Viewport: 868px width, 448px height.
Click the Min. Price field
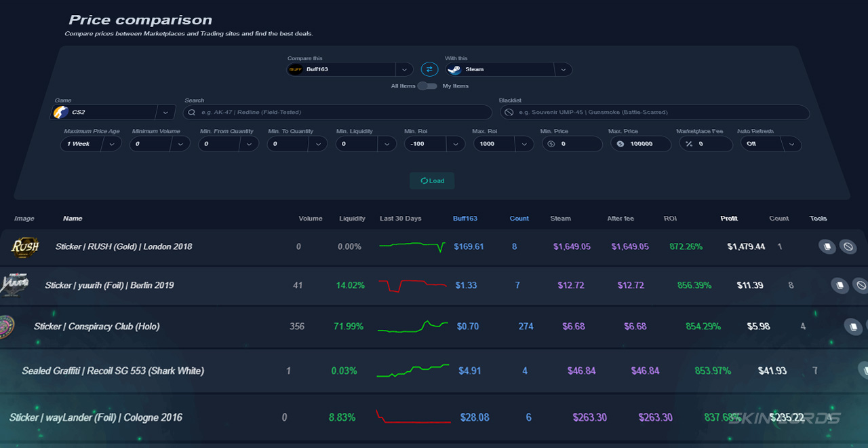point(572,144)
